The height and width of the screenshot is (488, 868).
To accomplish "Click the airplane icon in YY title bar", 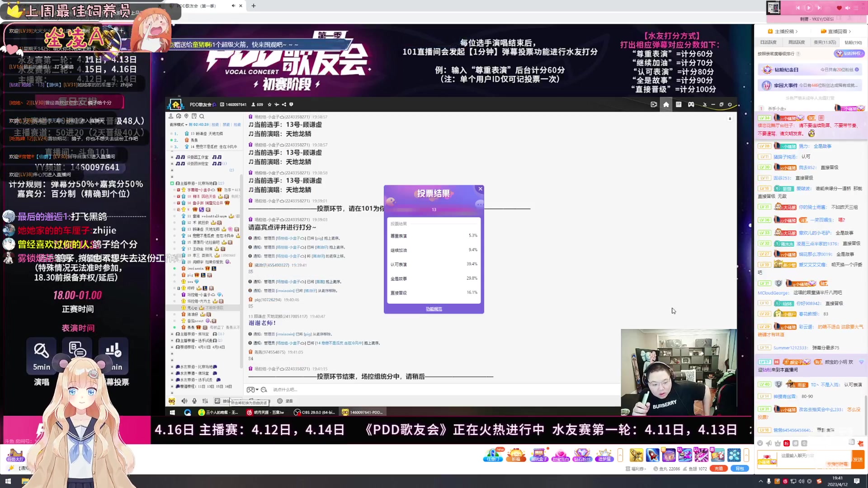I will [277, 104].
